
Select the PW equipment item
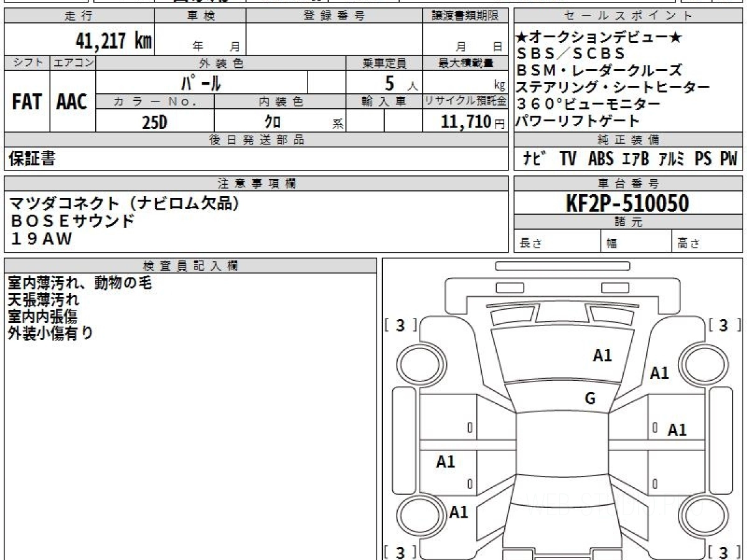point(728,159)
